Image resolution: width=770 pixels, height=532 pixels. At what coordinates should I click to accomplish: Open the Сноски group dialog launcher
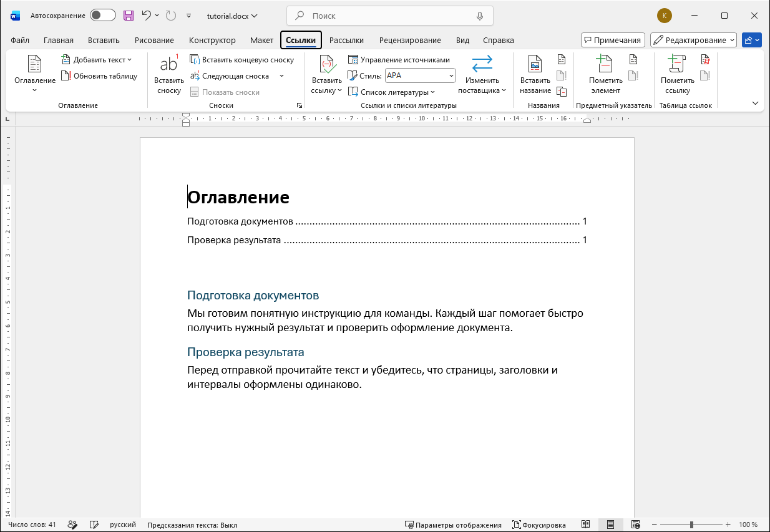tap(300, 105)
